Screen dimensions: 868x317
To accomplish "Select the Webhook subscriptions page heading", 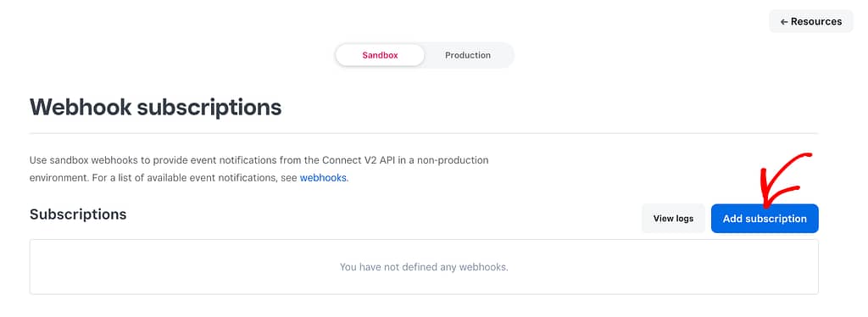I will (x=156, y=108).
